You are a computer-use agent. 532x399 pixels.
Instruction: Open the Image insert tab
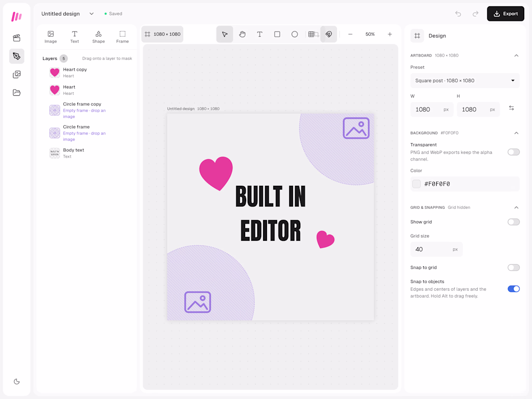click(51, 37)
